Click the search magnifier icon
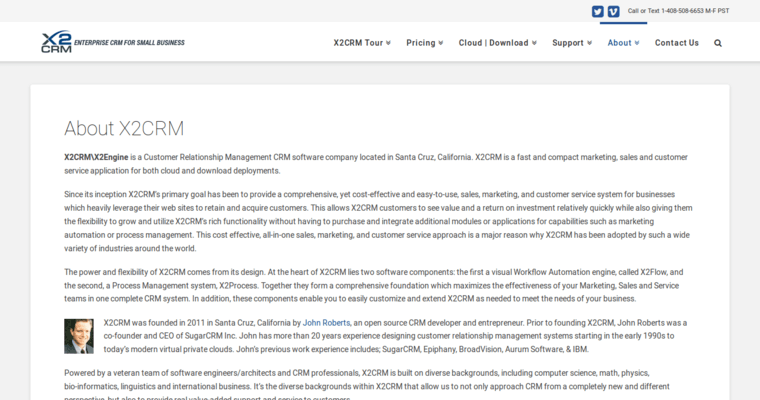Image resolution: width=760 pixels, height=400 pixels. (718, 43)
